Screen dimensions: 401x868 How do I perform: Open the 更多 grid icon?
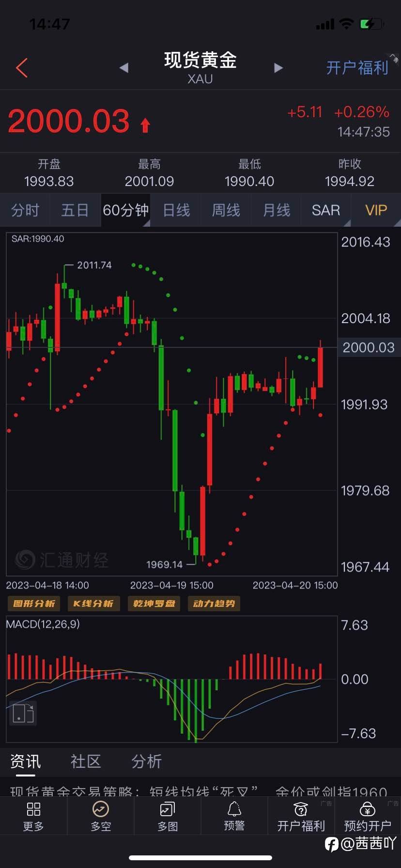click(x=33, y=809)
